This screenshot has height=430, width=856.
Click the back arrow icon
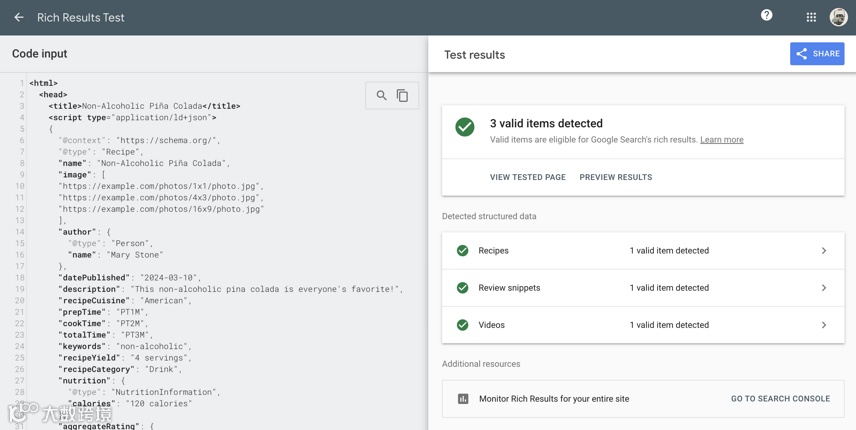click(x=18, y=17)
